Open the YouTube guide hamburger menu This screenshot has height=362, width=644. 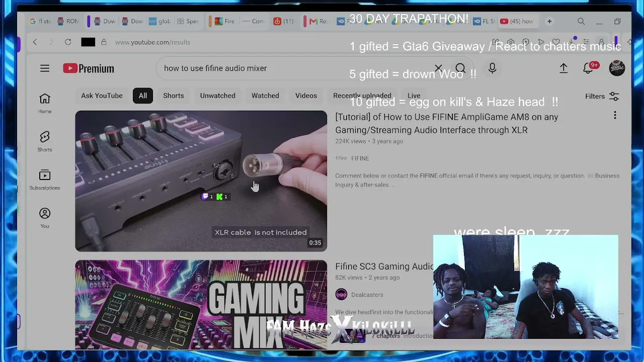click(45, 68)
